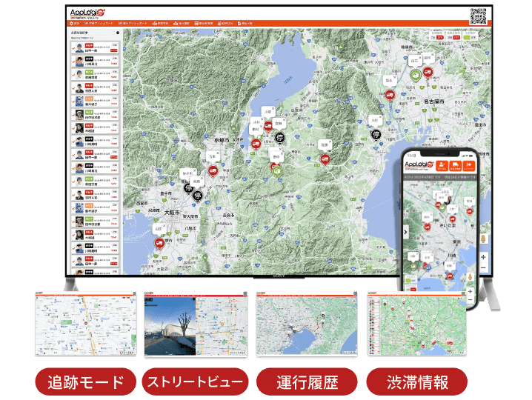This screenshot has height=400, width=532.
Task: Switch the green ON toggle above the TV map
Action: pyautogui.click(x=470, y=37)
